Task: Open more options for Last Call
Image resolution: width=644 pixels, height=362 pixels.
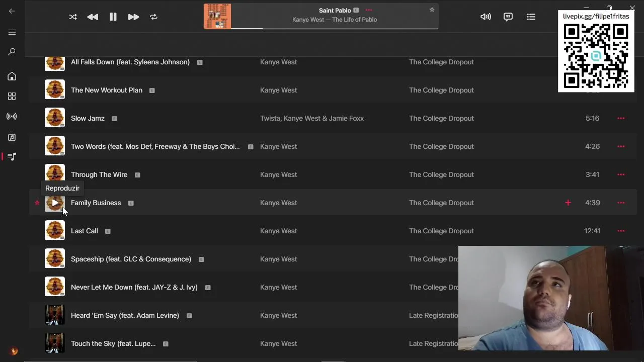Action: click(x=621, y=231)
